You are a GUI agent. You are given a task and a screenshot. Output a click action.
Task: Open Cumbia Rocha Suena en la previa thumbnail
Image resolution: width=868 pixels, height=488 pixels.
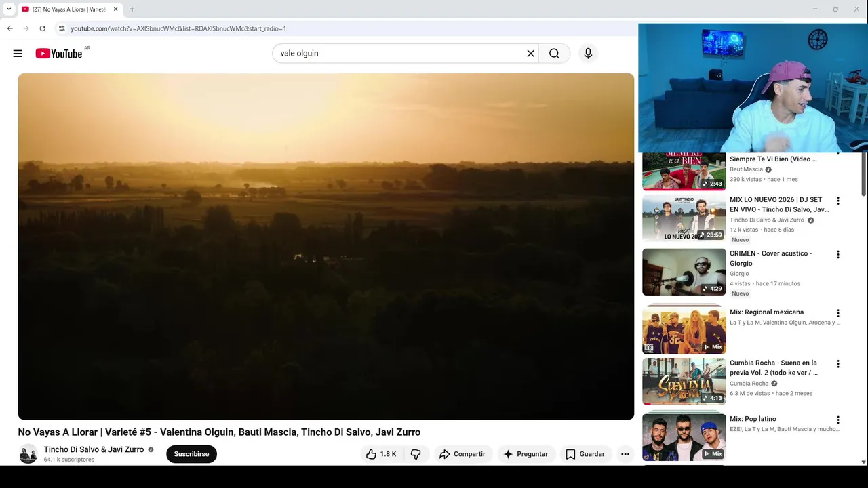click(x=684, y=381)
